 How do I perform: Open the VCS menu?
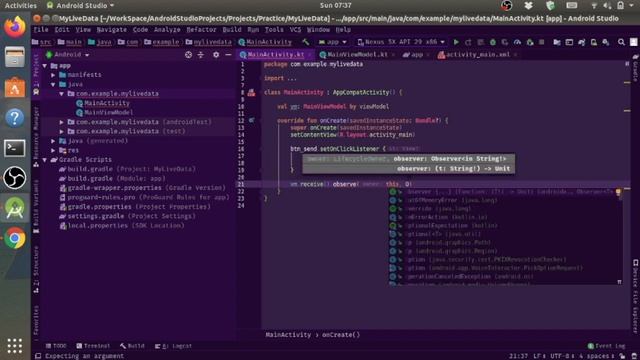click(295, 29)
